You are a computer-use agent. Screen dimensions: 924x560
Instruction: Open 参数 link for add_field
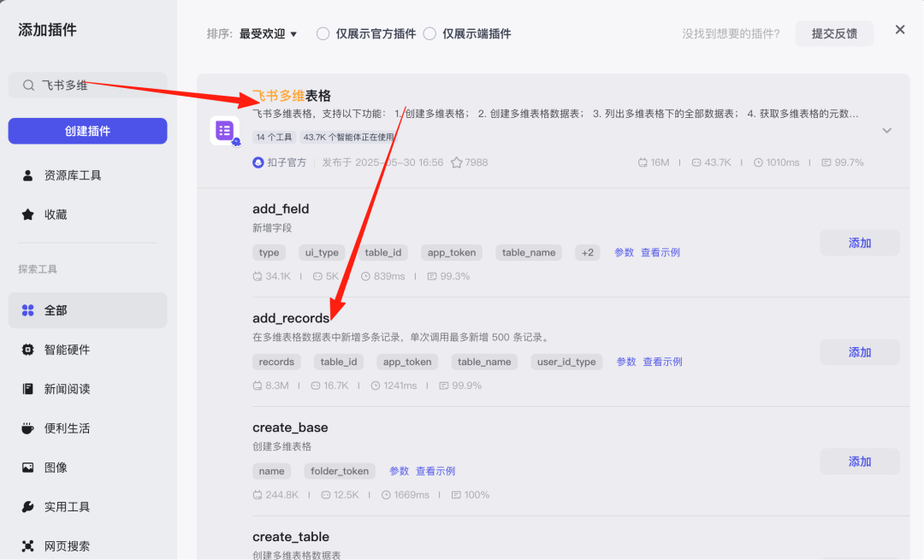[x=624, y=252]
